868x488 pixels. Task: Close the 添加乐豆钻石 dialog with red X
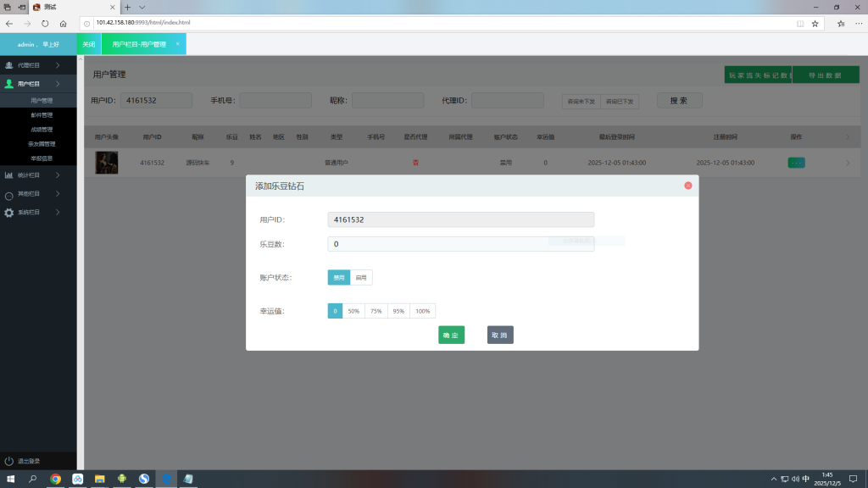tap(687, 186)
